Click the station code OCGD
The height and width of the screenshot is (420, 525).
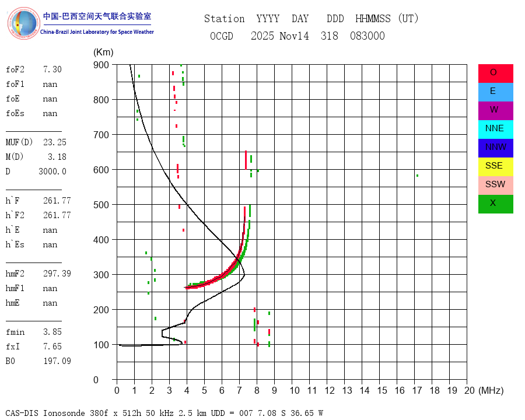[x=222, y=36]
